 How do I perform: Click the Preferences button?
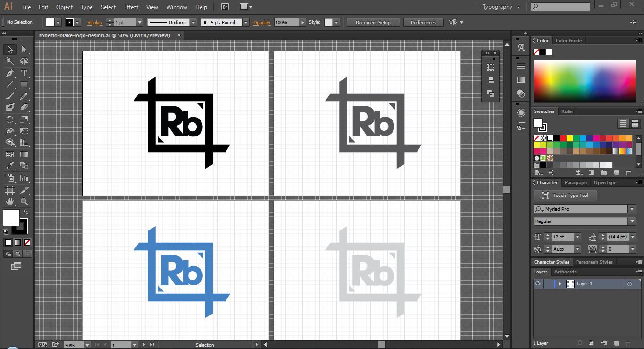[x=423, y=22]
